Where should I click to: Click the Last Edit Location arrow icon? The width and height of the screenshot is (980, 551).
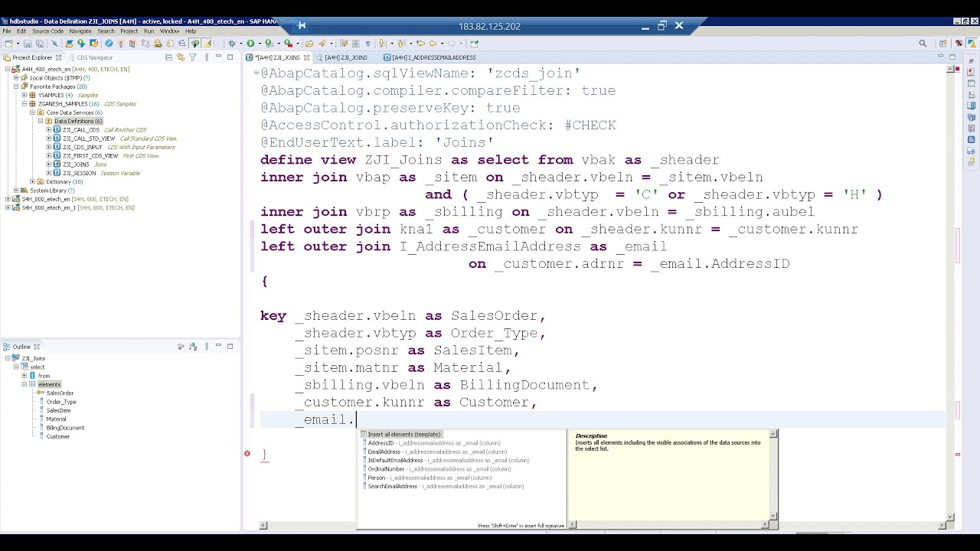(x=421, y=44)
